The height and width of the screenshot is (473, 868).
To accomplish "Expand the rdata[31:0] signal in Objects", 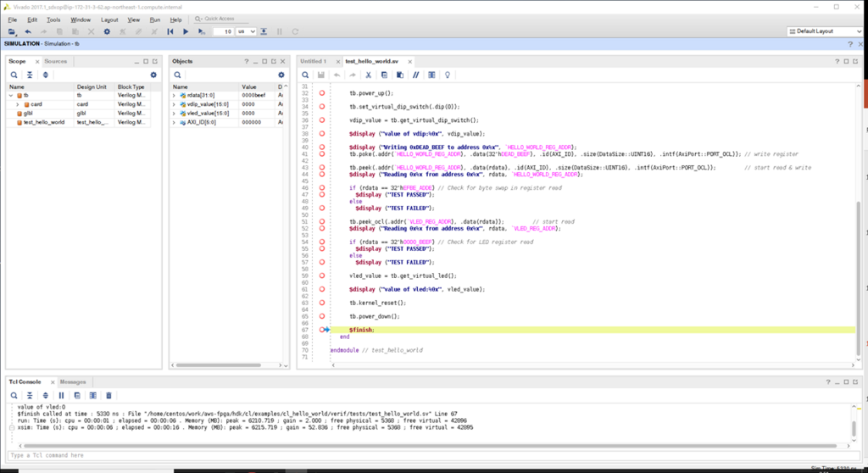I will click(174, 95).
